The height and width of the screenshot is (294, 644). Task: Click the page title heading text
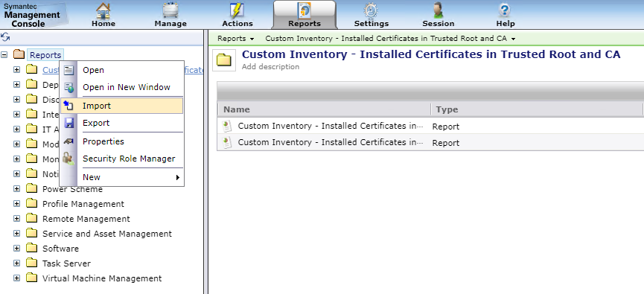[431, 54]
